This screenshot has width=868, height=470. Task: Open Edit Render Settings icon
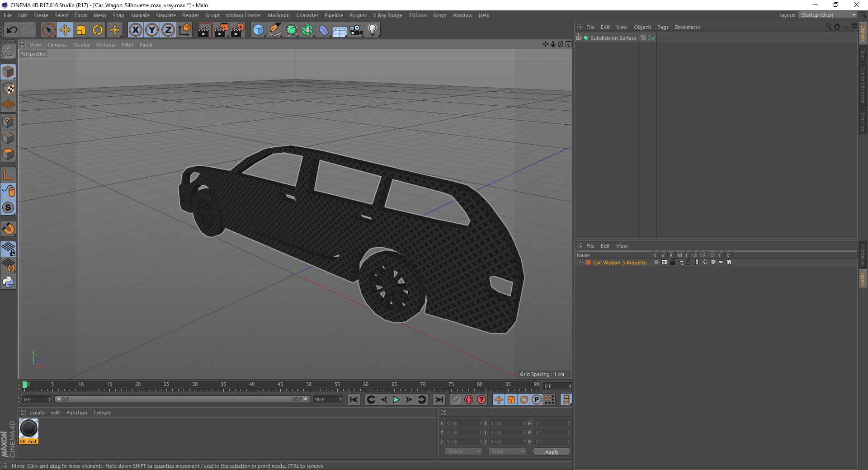tap(238, 30)
